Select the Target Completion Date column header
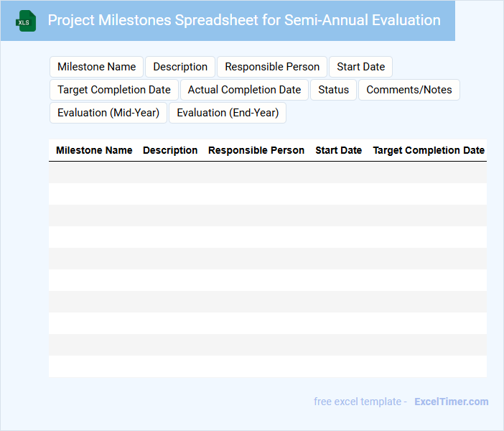The height and width of the screenshot is (431, 504). 429,150
